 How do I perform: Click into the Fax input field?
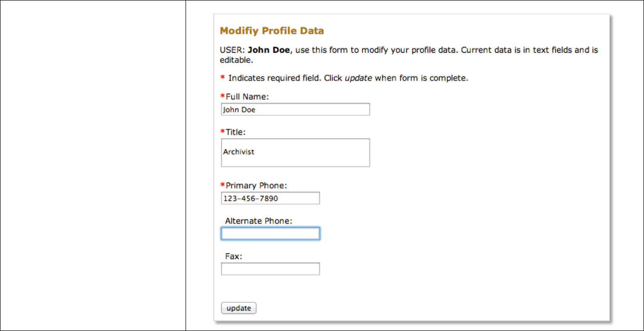tap(270, 269)
